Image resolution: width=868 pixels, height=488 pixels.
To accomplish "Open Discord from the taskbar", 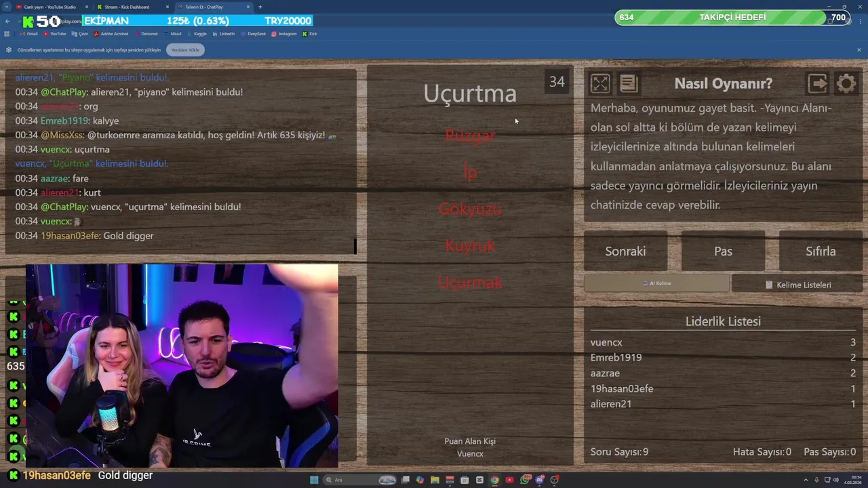I will pos(540,480).
